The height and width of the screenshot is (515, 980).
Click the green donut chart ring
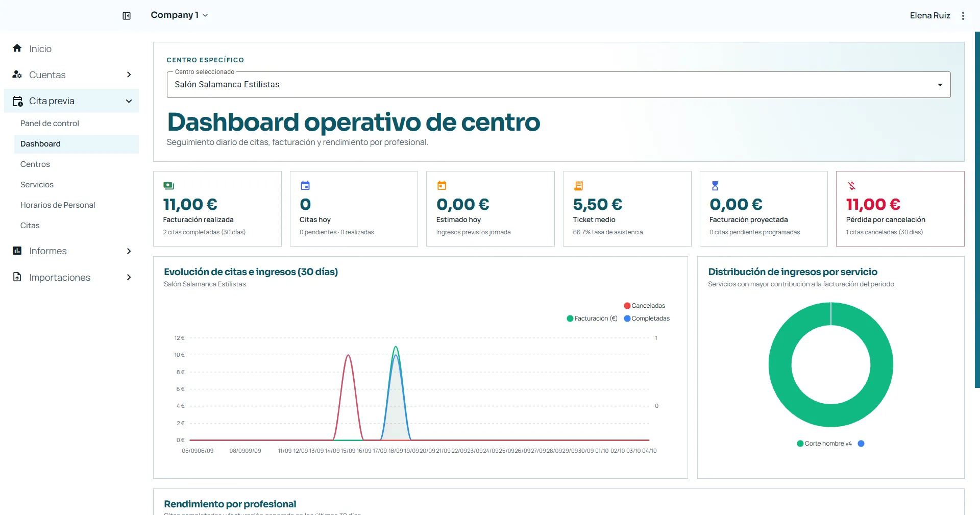coord(780,365)
